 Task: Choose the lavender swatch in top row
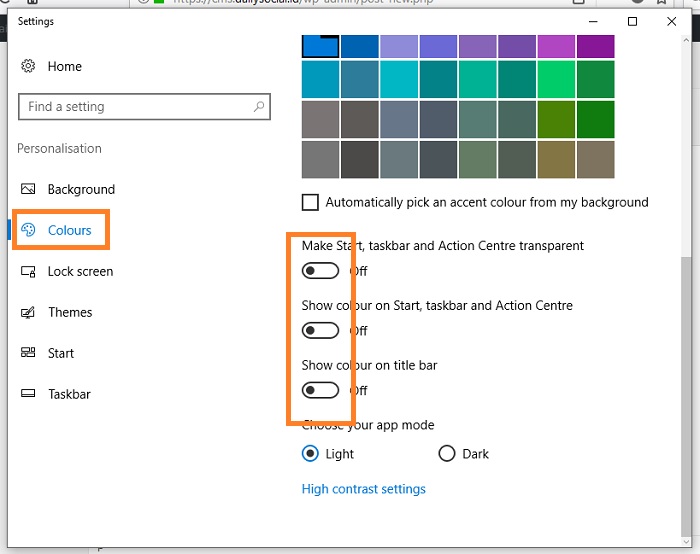[399, 46]
